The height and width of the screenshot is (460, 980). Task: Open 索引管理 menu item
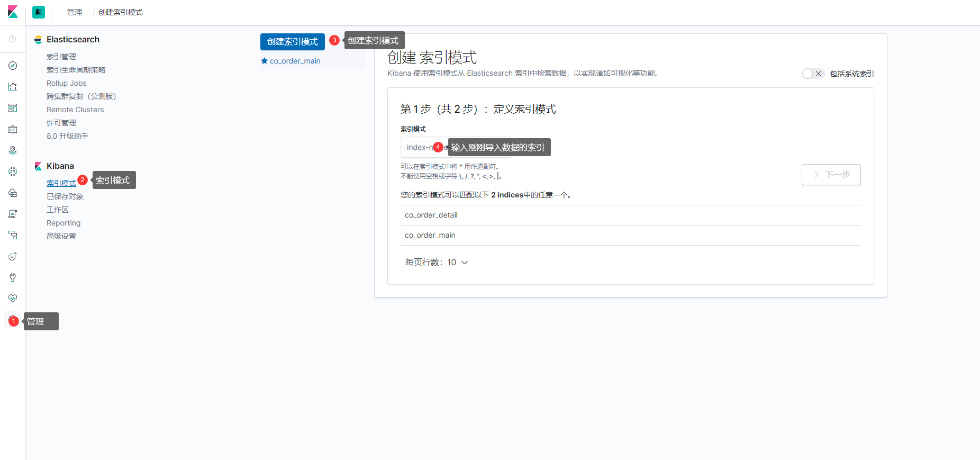61,57
